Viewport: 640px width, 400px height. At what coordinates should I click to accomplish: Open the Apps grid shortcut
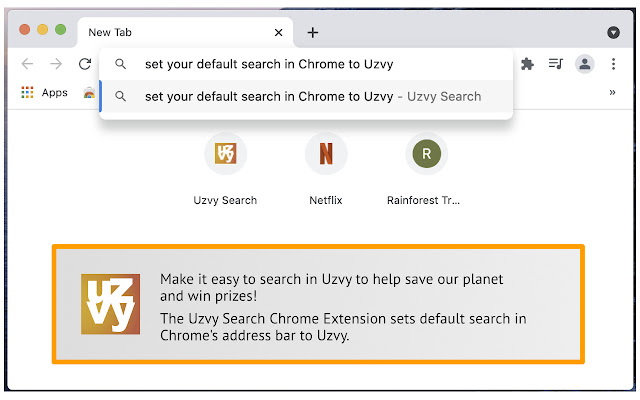(44, 92)
